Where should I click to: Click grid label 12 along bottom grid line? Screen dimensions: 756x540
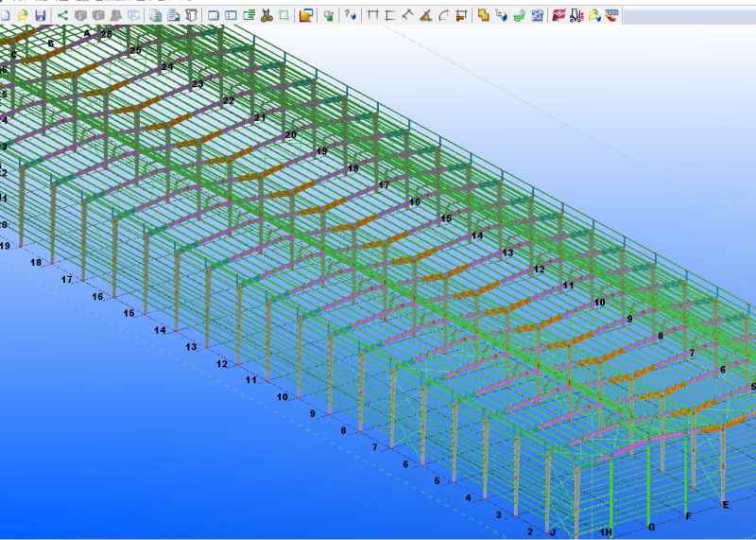(222, 364)
